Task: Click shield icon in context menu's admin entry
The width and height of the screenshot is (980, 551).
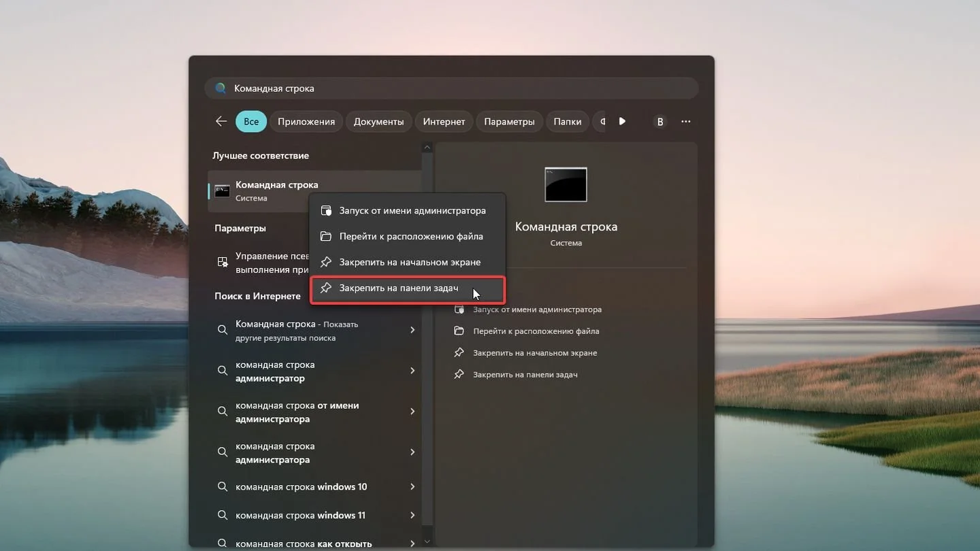Action: 326,211
